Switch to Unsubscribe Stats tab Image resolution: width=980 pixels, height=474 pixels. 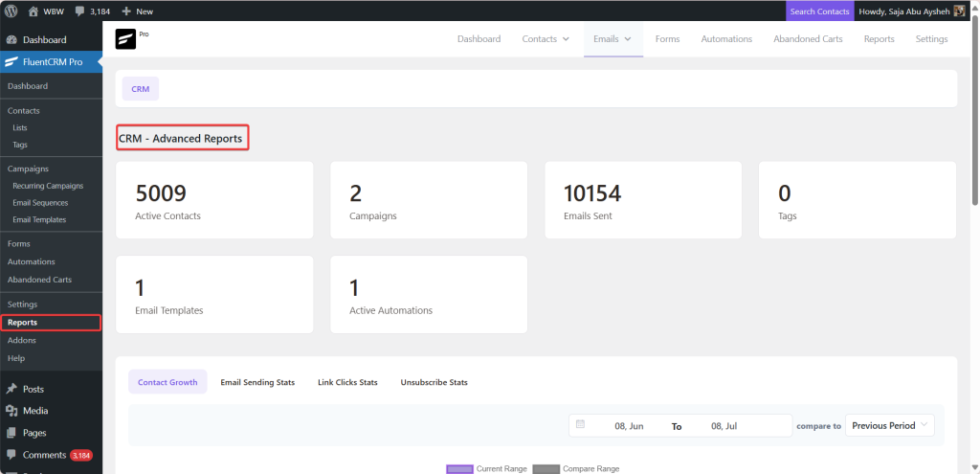tap(434, 382)
